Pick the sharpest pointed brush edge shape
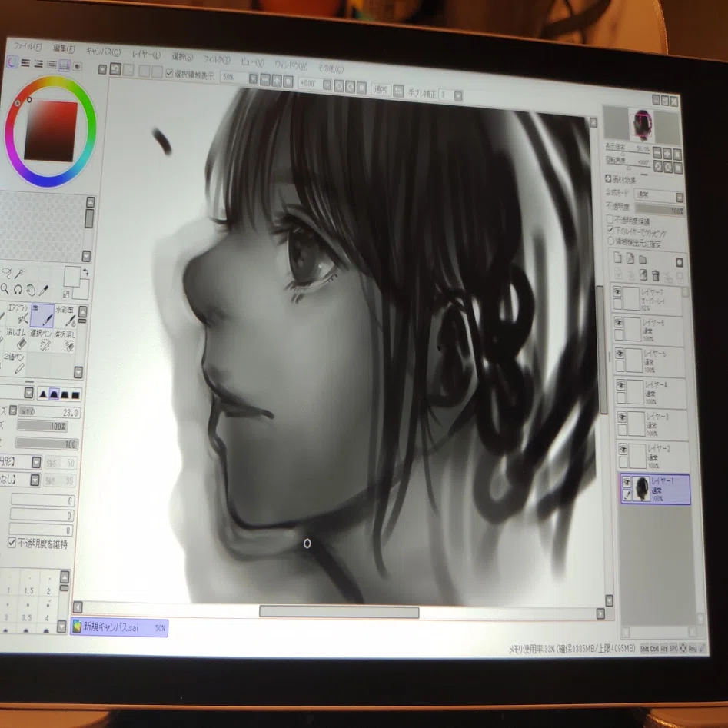The image size is (728, 728). point(43,394)
